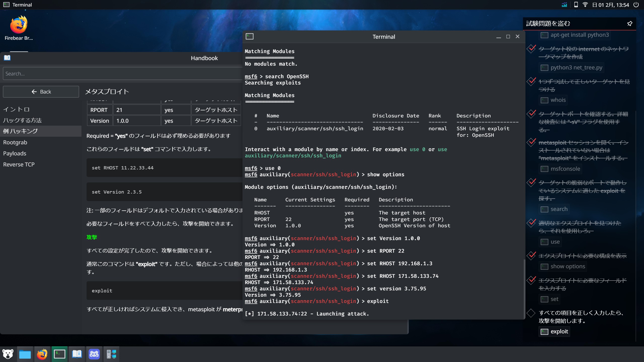
Task: Click the show options command hint
Action: click(x=563, y=266)
